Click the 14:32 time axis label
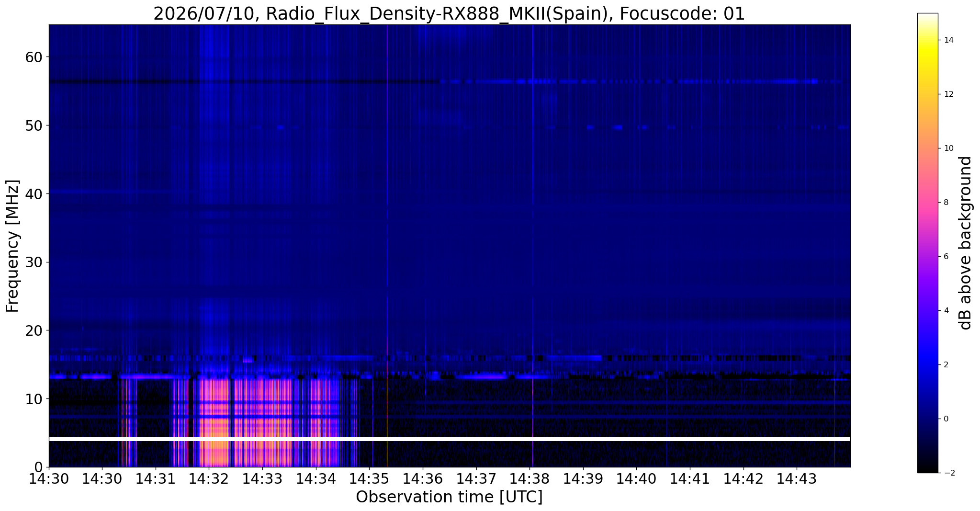The image size is (980, 511). (208, 478)
